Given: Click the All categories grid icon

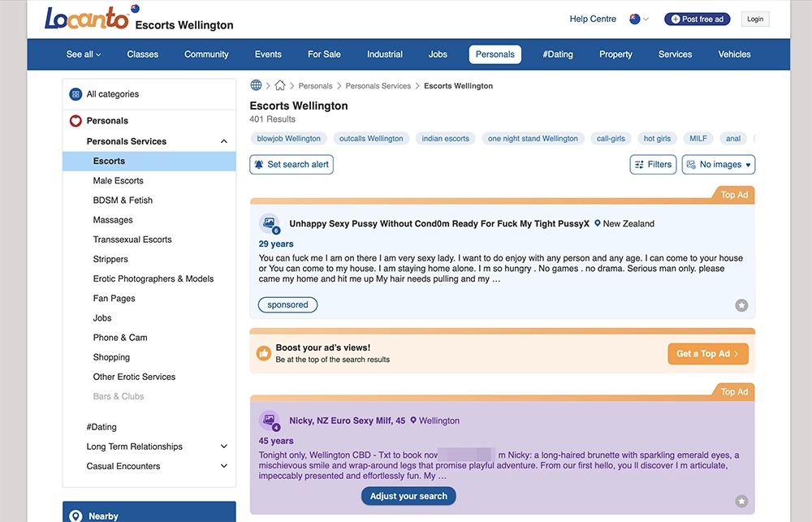Looking at the screenshot, I should tap(76, 94).
